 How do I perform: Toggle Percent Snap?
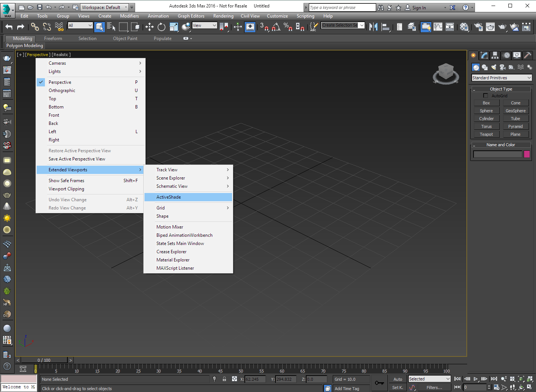click(x=288, y=27)
